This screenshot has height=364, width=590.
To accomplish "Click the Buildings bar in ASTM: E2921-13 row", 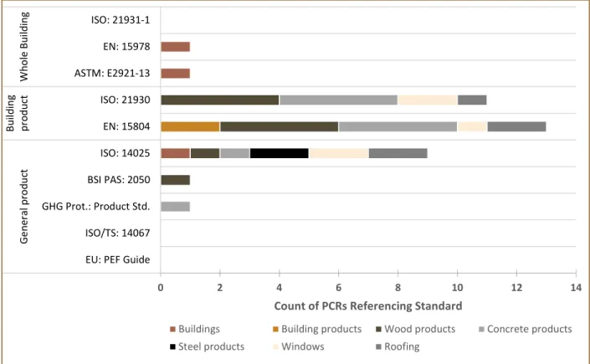I will [x=176, y=73].
